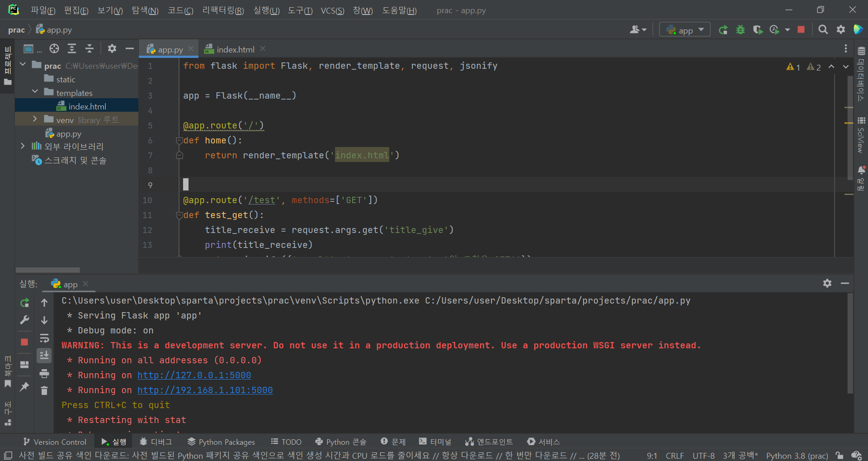Open project panel options gear
This screenshot has height=461, width=868.
tap(112, 48)
